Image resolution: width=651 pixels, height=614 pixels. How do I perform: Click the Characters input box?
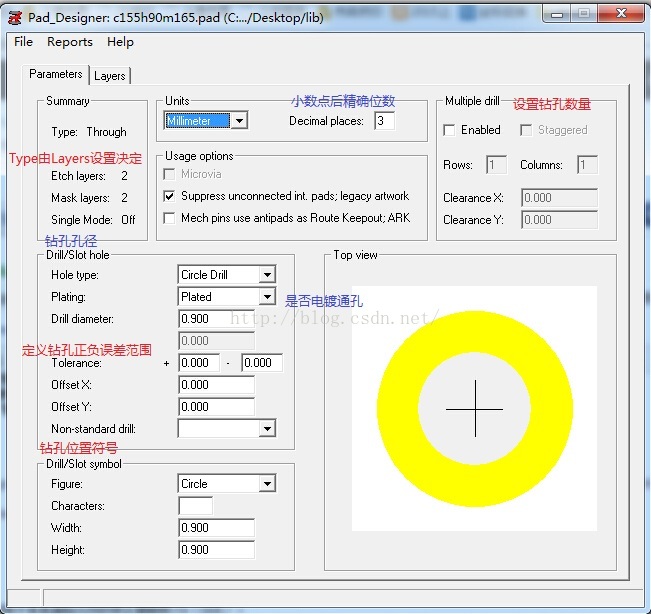195,506
